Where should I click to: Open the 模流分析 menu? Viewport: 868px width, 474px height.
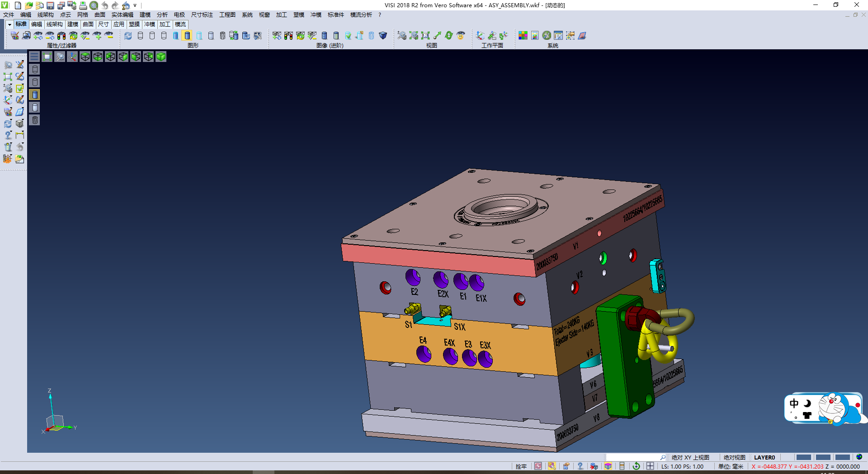point(361,15)
